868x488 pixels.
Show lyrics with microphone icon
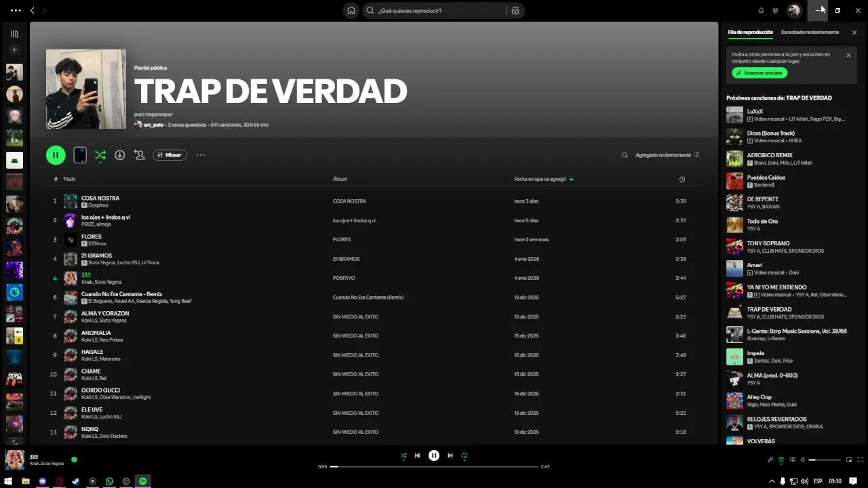770,460
